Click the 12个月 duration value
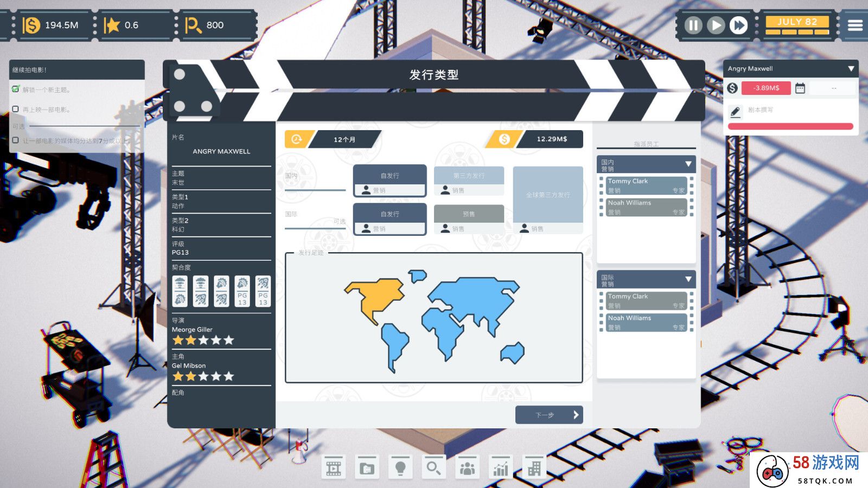The image size is (868, 488). (x=344, y=139)
